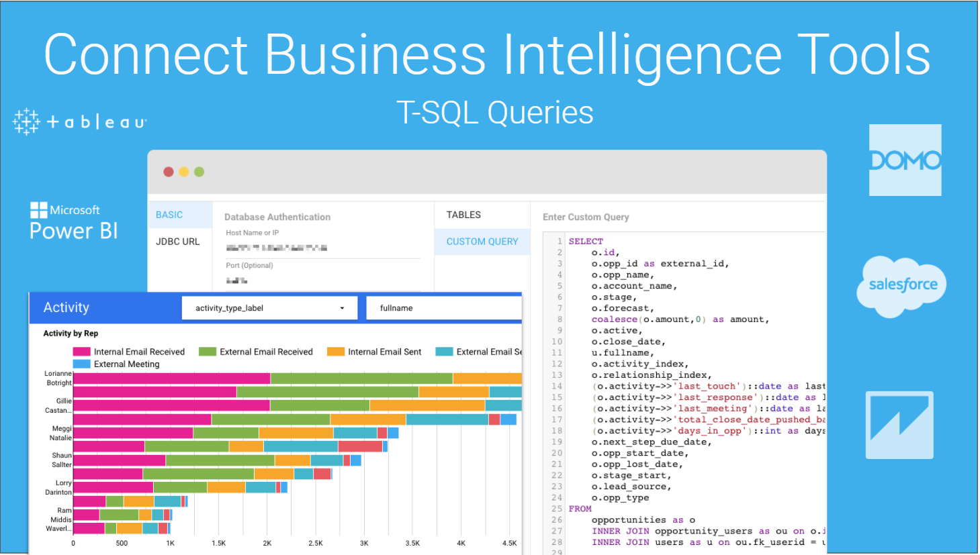Click the Activity dashboard title
The width and height of the screenshot is (980, 555).
[x=66, y=307]
